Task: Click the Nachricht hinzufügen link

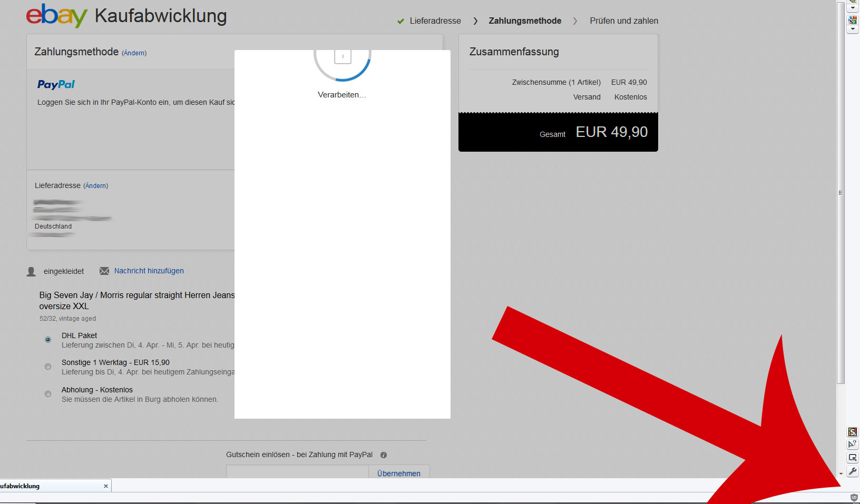Action: coord(149,271)
